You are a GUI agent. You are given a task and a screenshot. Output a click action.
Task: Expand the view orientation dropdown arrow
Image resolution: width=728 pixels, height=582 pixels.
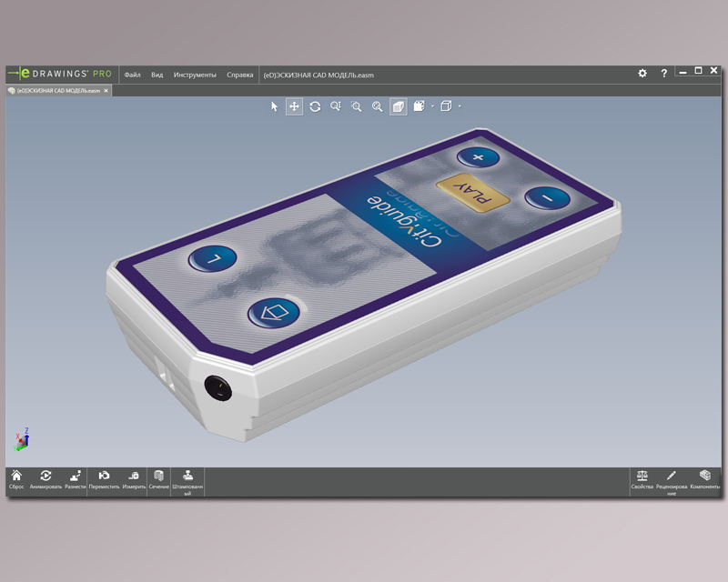[x=460, y=106]
